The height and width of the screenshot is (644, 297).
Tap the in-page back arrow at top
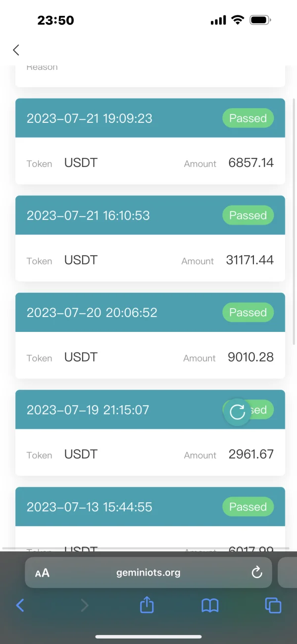click(x=16, y=50)
